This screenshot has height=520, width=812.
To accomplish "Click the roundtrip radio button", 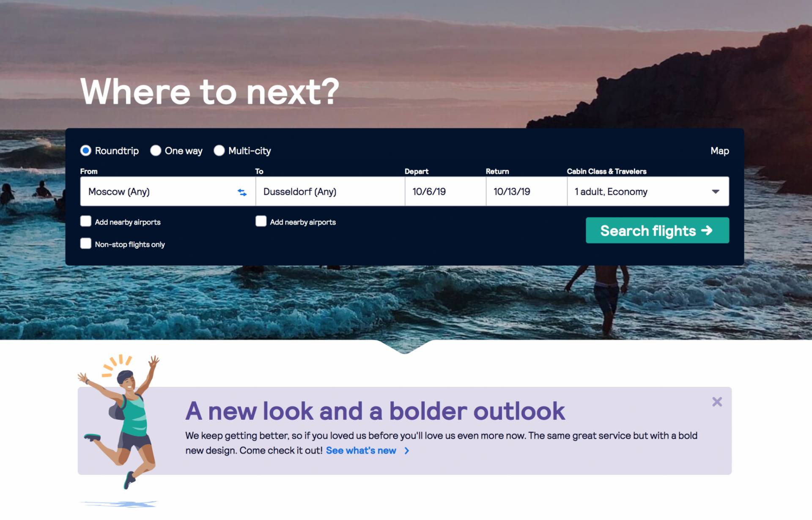I will (87, 150).
